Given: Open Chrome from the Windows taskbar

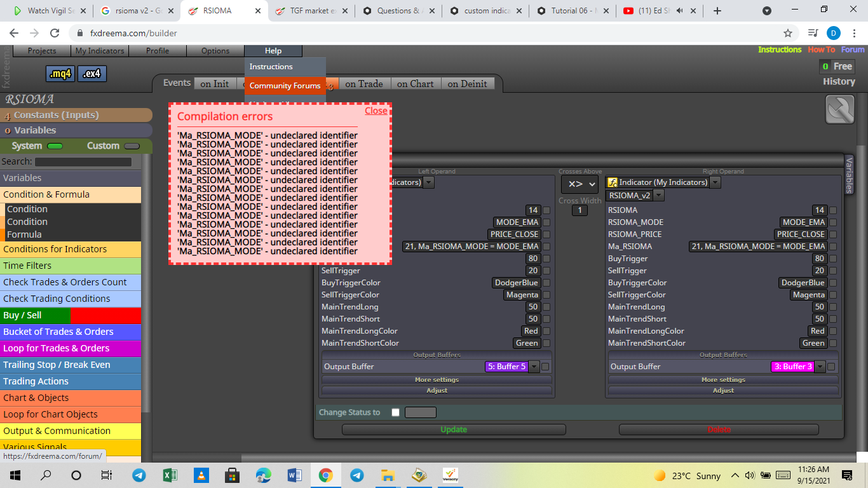Looking at the screenshot, I should coord(325,475).
